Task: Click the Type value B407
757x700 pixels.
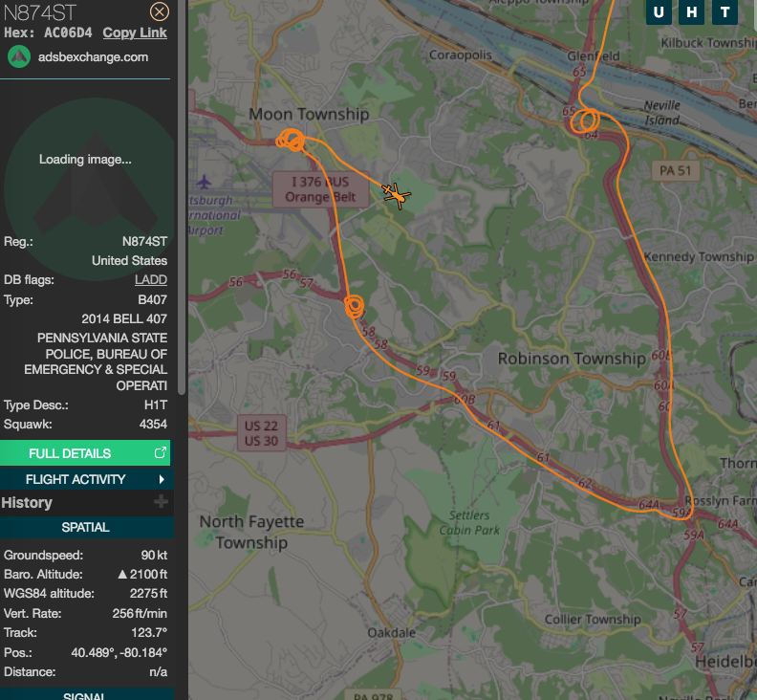Action: point(152,300)
